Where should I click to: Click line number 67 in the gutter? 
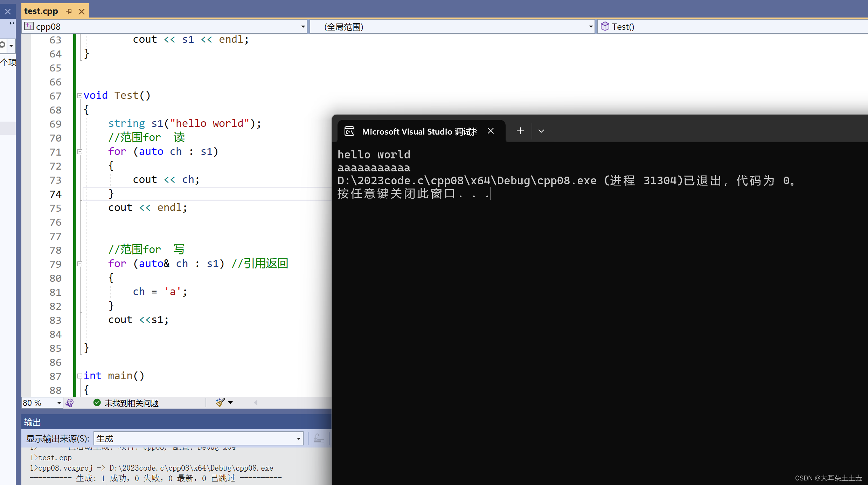pyautogui.click(x=55, y=96)
